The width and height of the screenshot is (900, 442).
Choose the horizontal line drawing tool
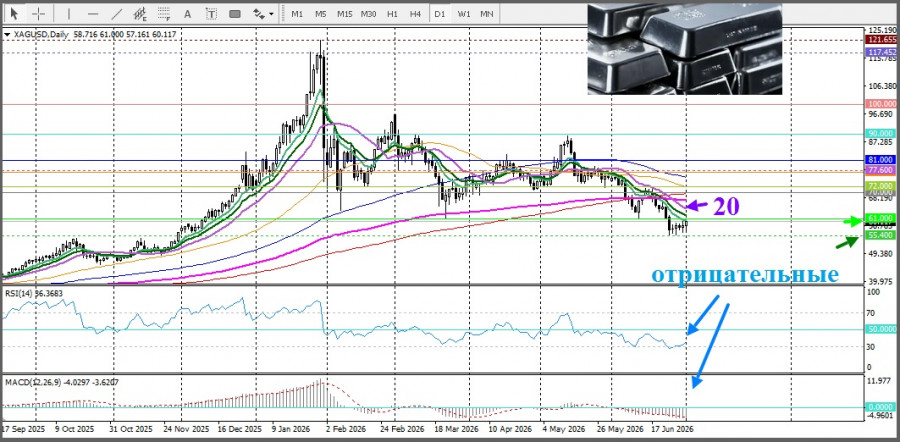point(93,13)
